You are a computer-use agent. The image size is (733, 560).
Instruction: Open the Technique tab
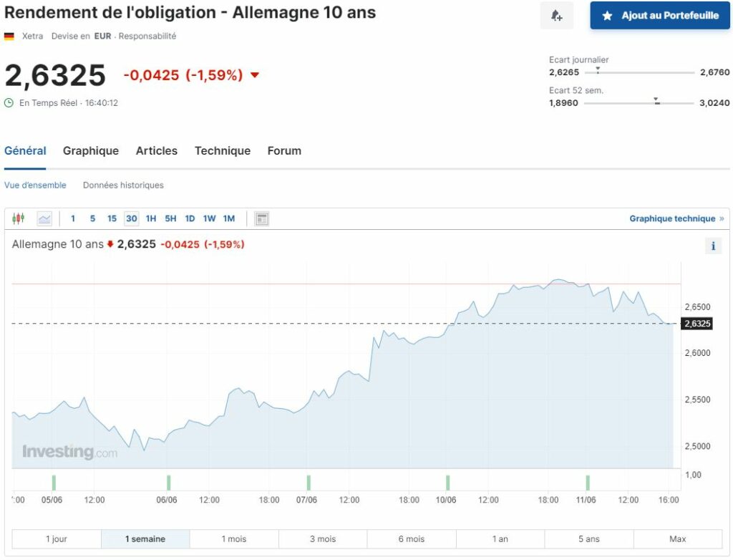click(223, 150)
